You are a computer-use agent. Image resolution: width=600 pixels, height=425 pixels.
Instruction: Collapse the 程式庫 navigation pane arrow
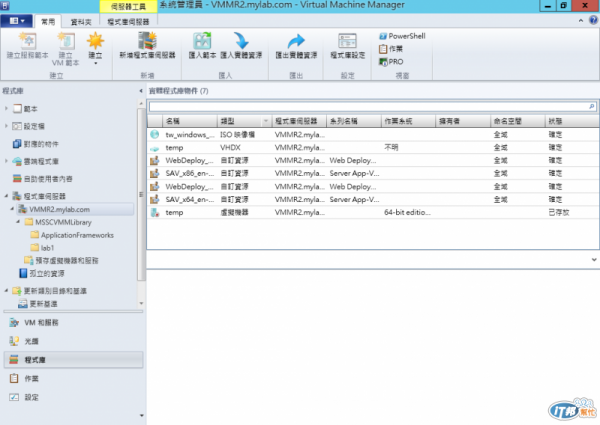pyautogui.click(x=141, y=91)
